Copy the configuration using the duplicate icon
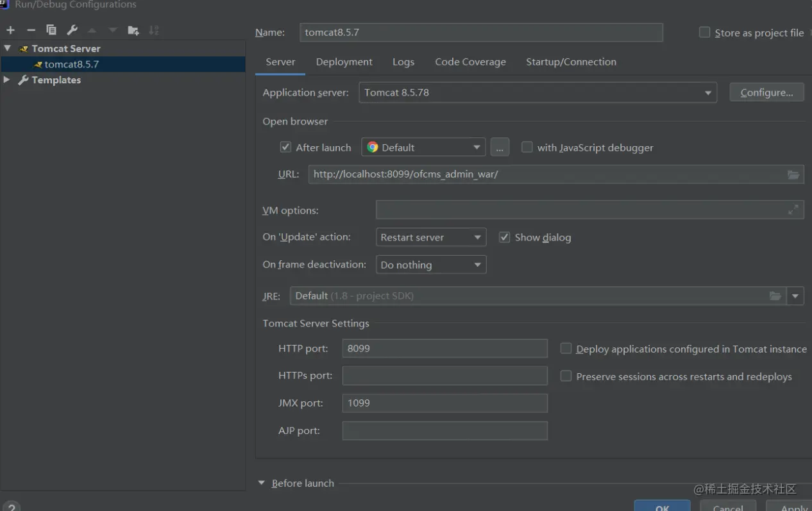The height and width of the screenshot is (511, 812). 51,30
